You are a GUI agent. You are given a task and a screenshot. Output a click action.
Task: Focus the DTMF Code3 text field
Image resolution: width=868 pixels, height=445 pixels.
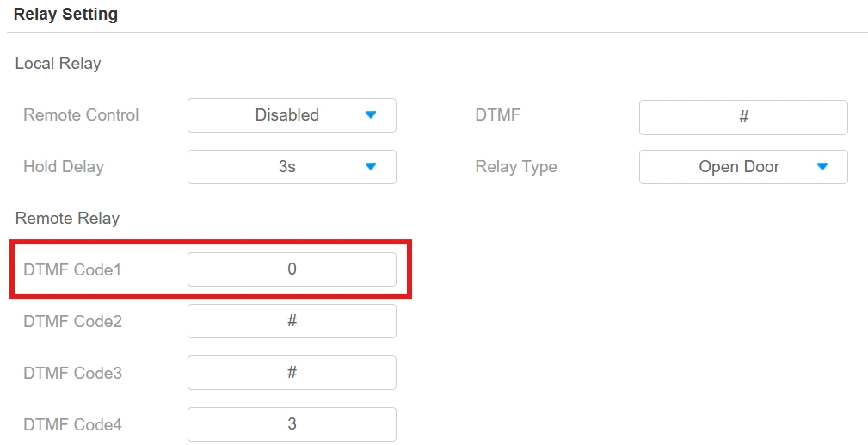coord(292,373)
